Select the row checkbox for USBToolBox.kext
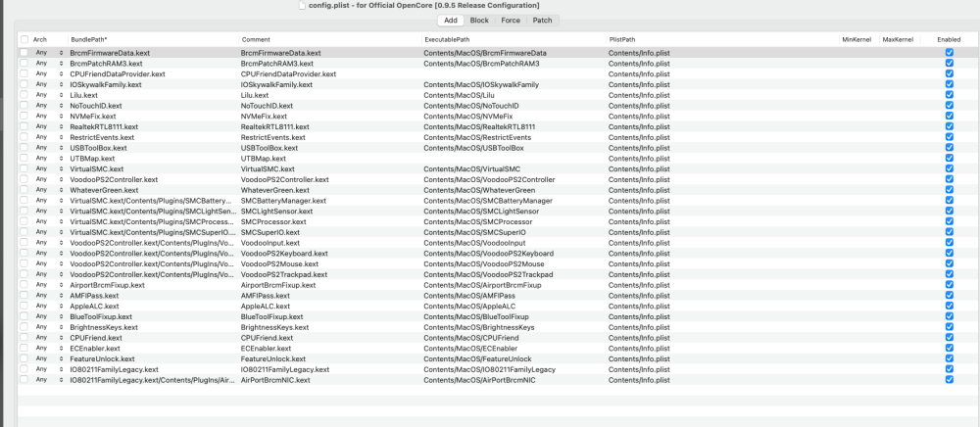Screen dimensions: 980x427 [24, 148]
